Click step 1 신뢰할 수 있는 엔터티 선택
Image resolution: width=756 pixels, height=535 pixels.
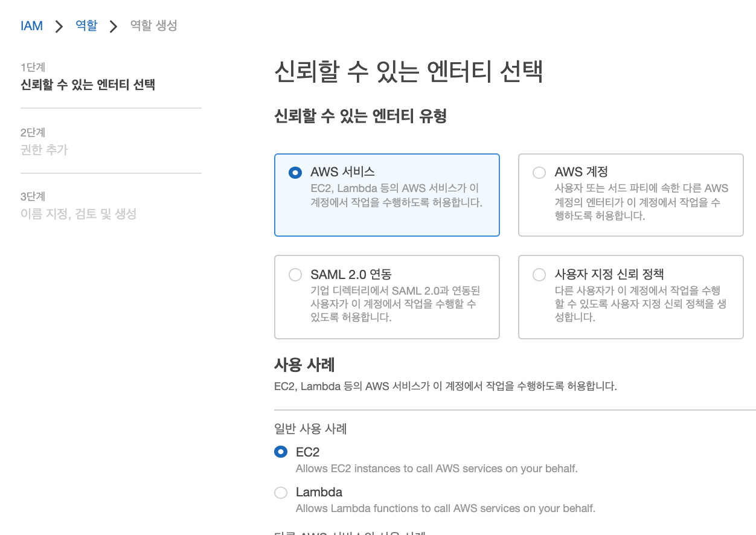click(x=88, y=85)
